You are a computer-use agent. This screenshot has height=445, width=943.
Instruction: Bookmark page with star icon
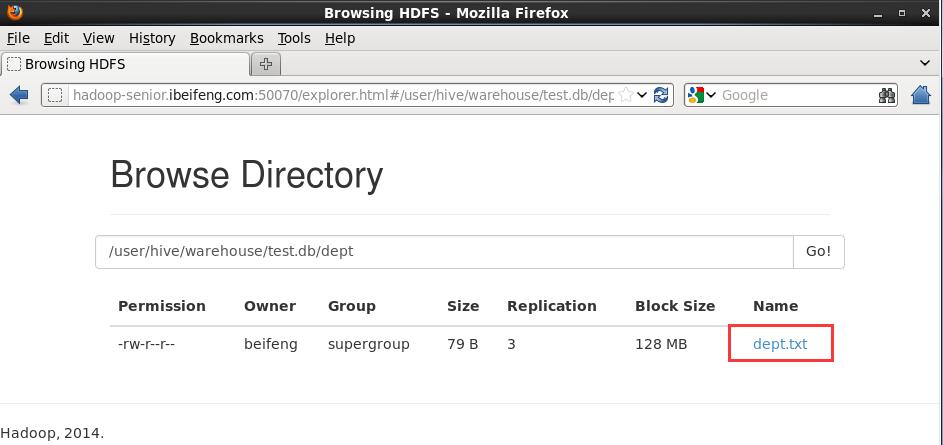(626, 95)
